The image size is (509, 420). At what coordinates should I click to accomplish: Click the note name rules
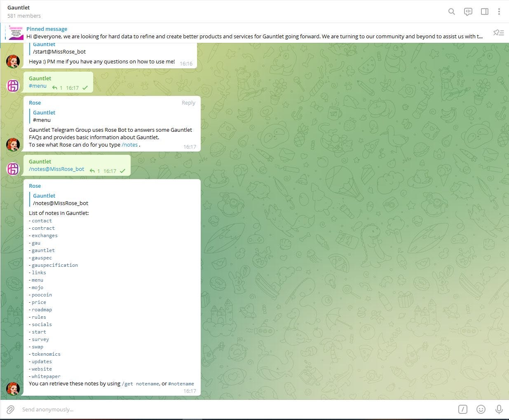pyautogui.click(x=39, y=317)
